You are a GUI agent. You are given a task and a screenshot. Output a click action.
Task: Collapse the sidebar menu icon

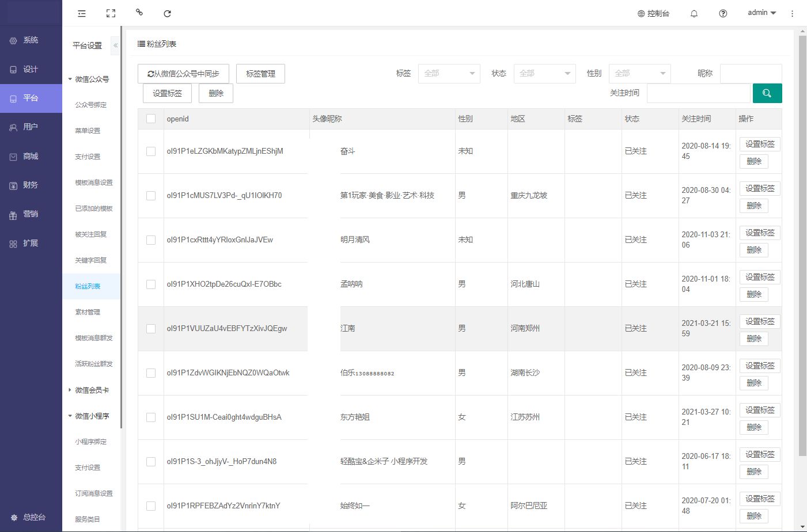pyautogui.click(x=82, y=13)
